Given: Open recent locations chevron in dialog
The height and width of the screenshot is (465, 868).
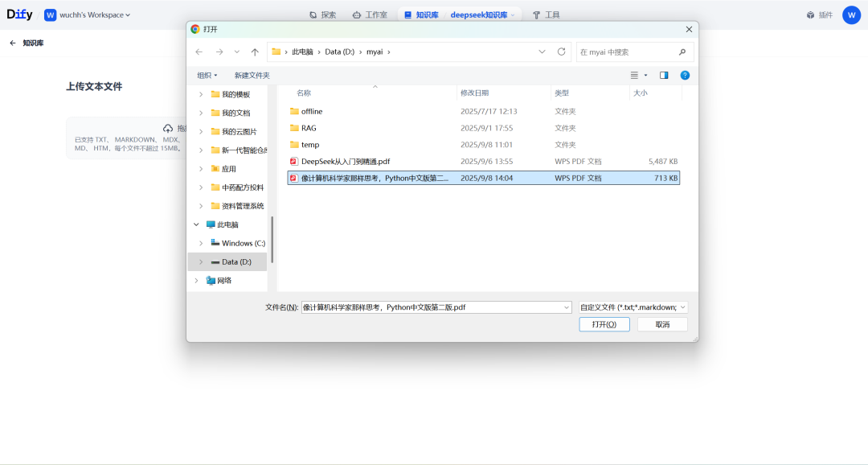Looking at the screenshot, I should (237, 51).
